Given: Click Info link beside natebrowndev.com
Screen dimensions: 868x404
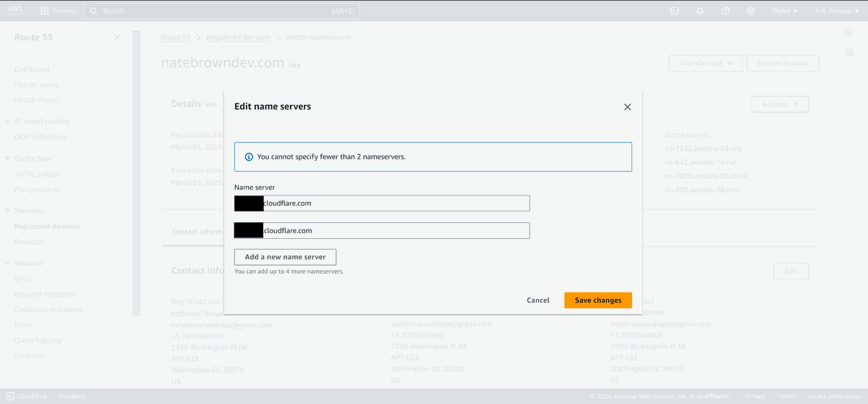Looking at the screenshot, I should tap(294, 65).
